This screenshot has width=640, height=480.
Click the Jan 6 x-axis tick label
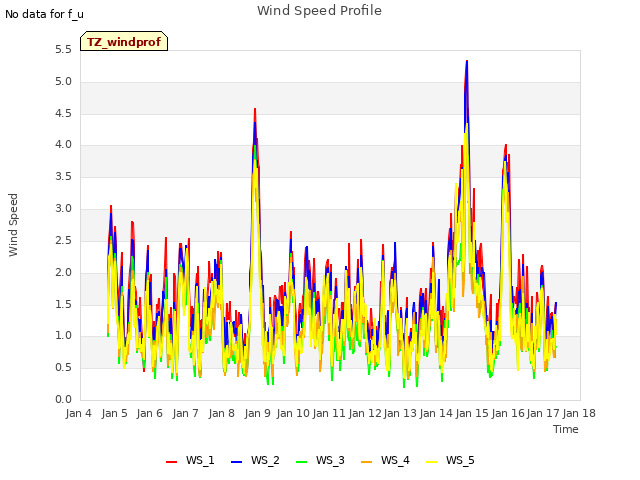(150, 413)
